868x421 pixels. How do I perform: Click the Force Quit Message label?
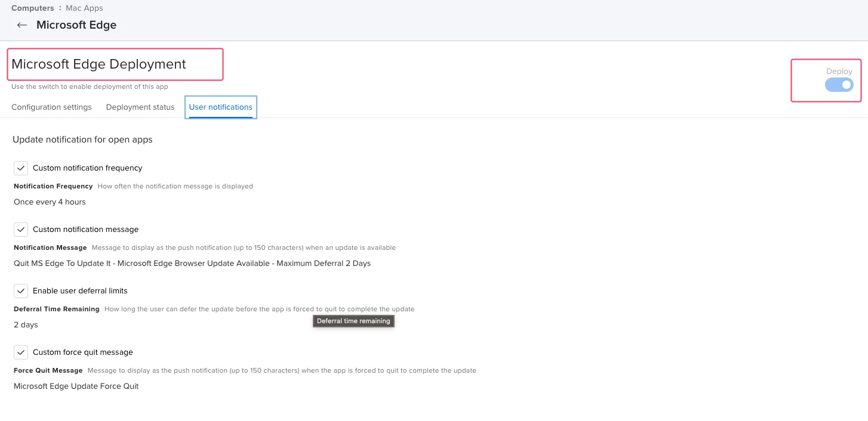[48, 371]
